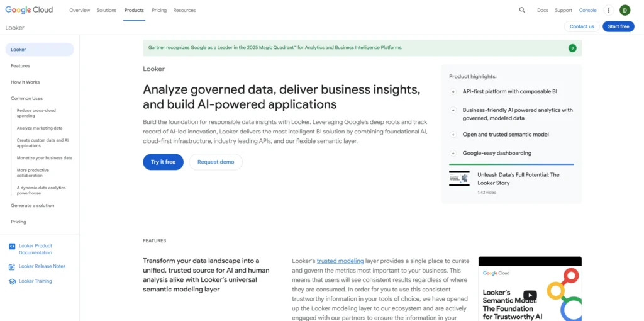Jump to How It Works section
Image resolution: width=644 pixels, height=321 pixels.
click(x=25, y=82)
